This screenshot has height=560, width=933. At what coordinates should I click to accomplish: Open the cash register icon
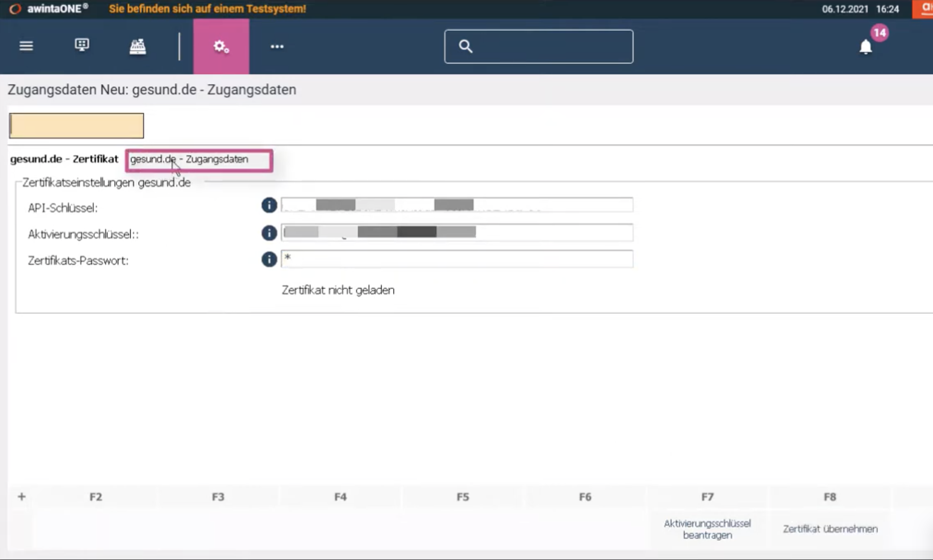(x=138, y=46)
